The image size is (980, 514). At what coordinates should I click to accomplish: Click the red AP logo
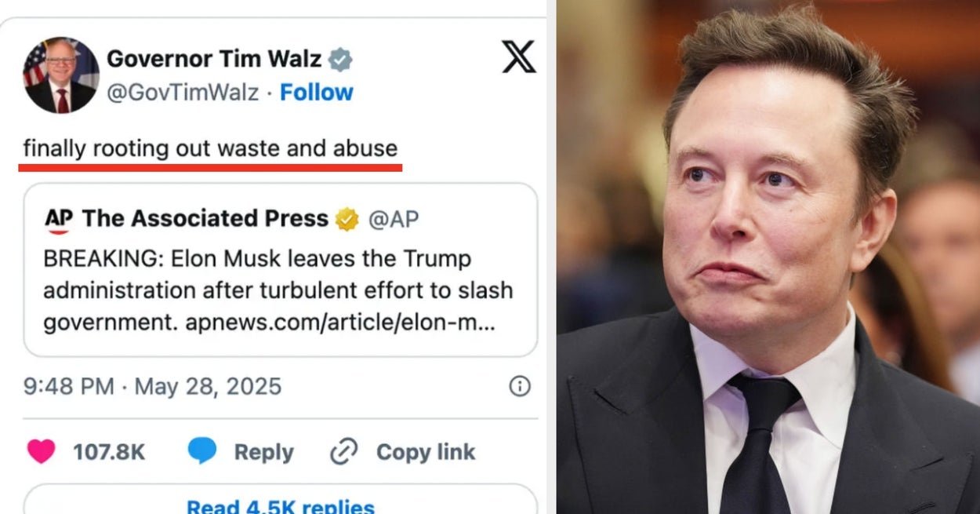coord(59,221)
